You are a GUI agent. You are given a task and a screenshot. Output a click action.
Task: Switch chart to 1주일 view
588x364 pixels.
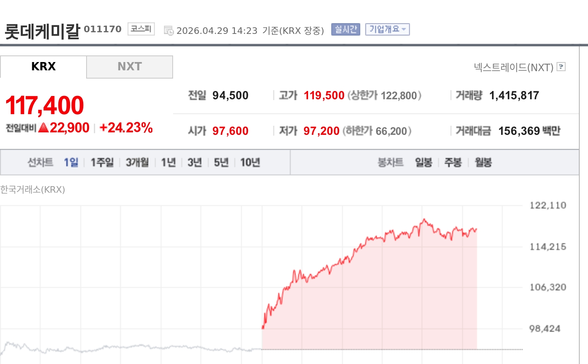(x=101, y=162)
